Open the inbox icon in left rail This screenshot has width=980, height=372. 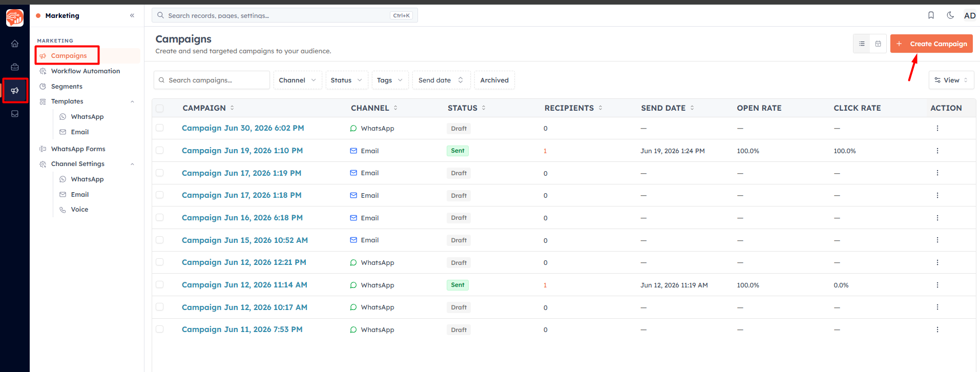point(15,114)
